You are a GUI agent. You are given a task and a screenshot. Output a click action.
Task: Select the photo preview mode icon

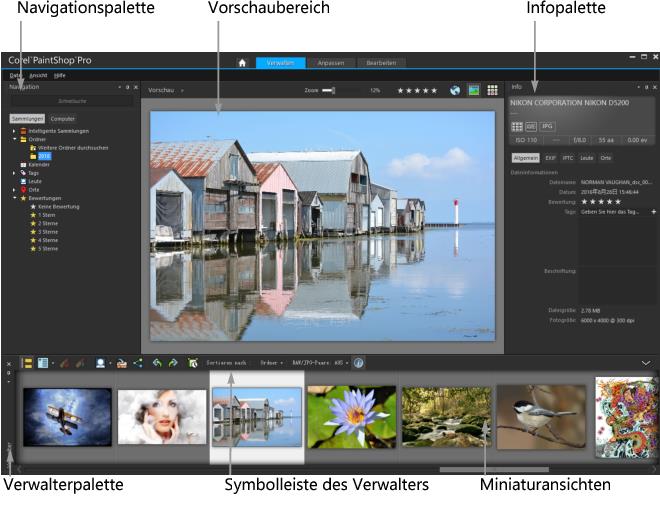(x=474, y=90)
